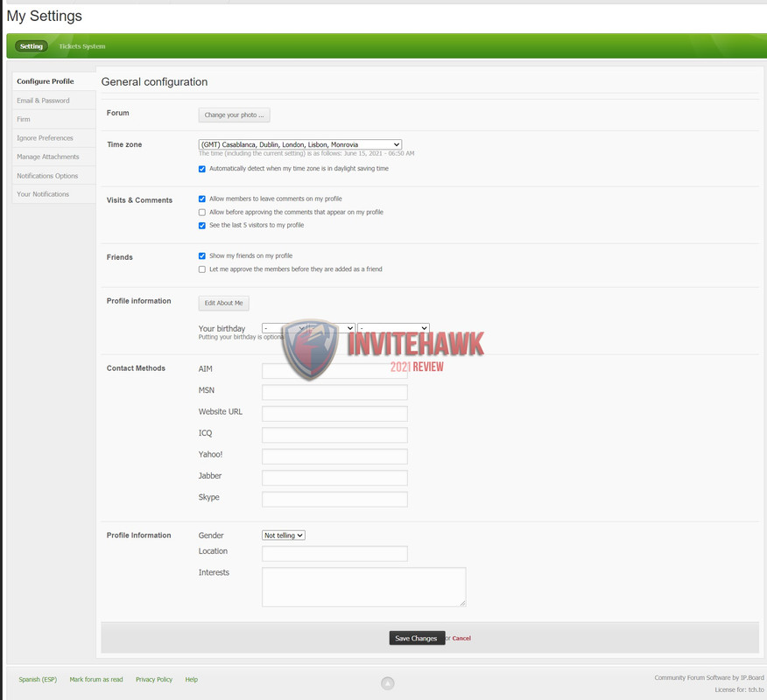The image size is (767, 700).
Task: Click the Cancel link
Action: [461, 638]
